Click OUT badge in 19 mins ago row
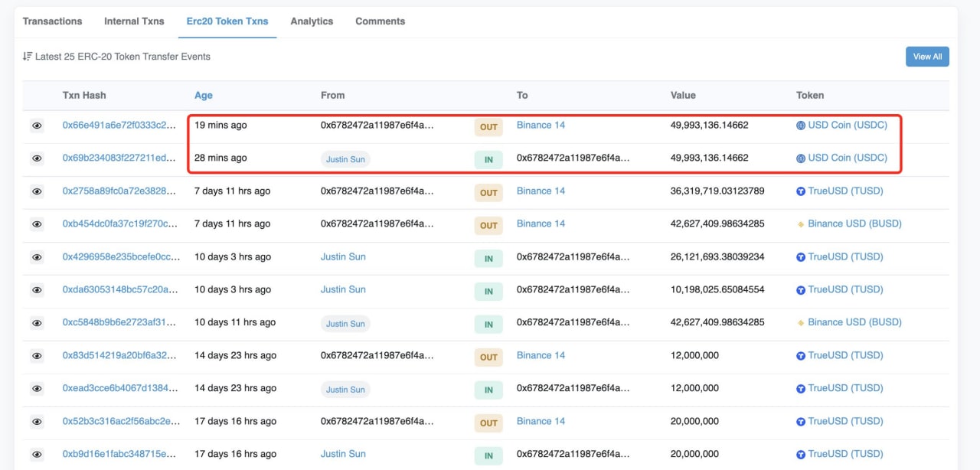This screenshot has width=980, height=470. [488, 127]
